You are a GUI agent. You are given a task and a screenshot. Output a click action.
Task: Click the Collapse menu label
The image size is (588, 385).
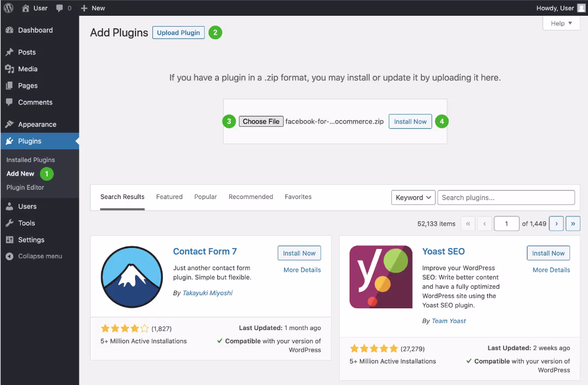[x=40, y=256]
